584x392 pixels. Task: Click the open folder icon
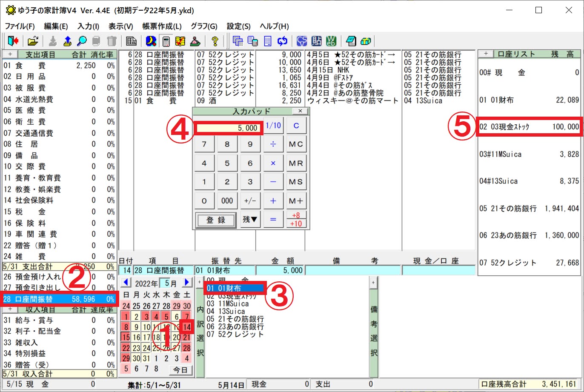pyautogui.click(x=33, y=41)
